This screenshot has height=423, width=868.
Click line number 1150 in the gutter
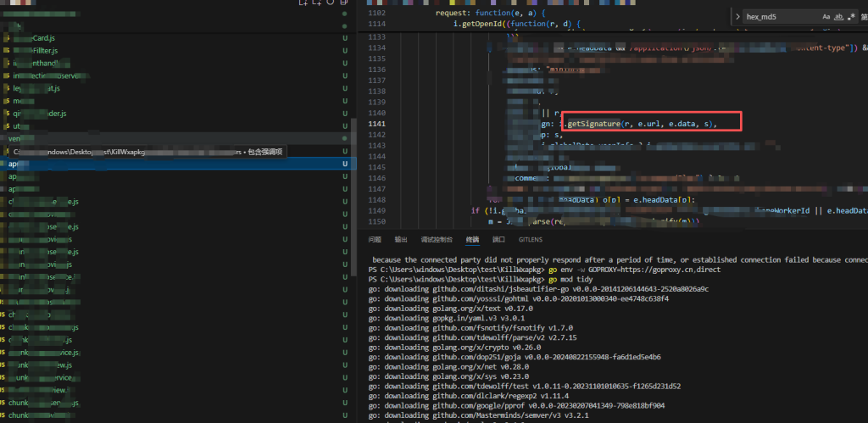coord(376,222)
